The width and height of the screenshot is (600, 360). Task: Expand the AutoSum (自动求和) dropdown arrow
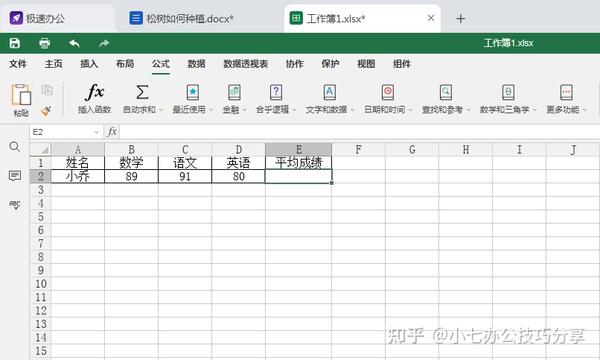point(161,110)
